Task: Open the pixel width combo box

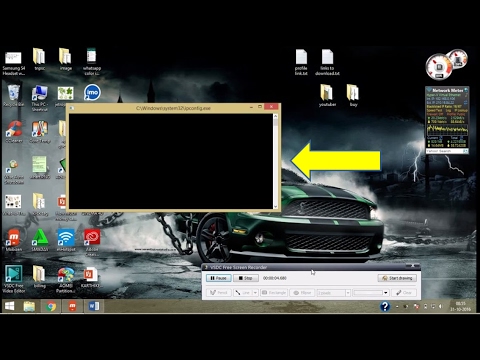Action: (x=333, y=292)
